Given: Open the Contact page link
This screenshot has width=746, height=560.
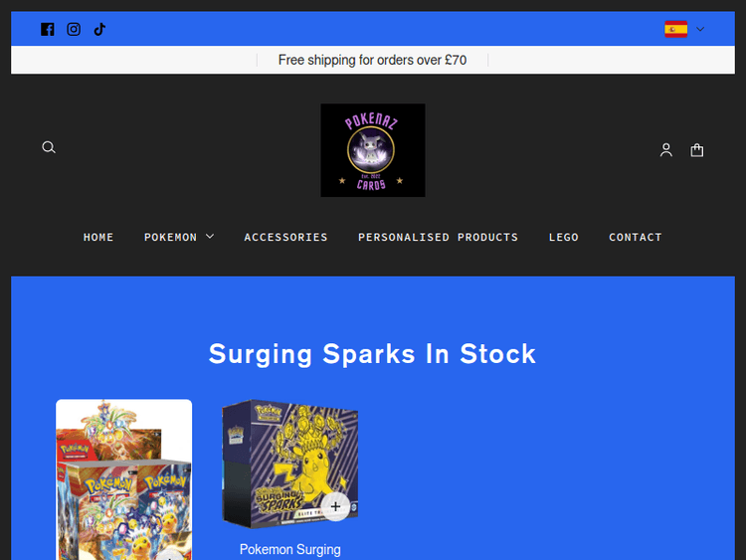Looking at the screenshot, I should [636, 237].
